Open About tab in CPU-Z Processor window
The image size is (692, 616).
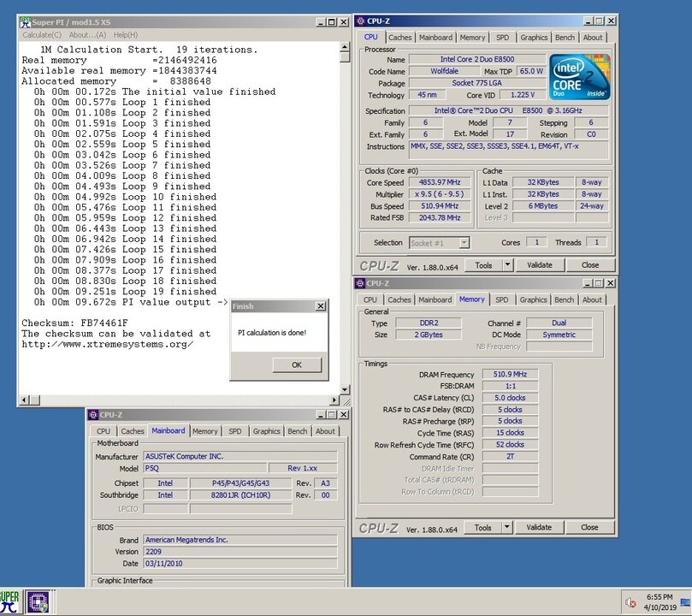pyautogui.click(x=592, y=38)
